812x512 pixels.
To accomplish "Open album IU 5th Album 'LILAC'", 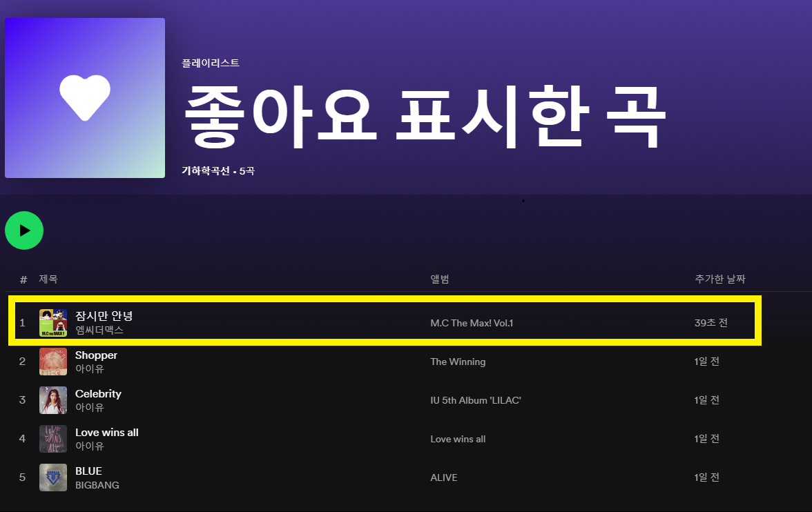I will click(475, 400).
